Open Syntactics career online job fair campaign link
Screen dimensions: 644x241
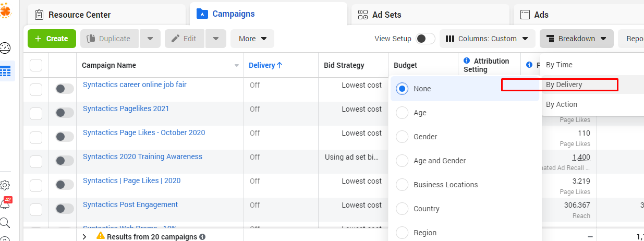tap(135, 85)
